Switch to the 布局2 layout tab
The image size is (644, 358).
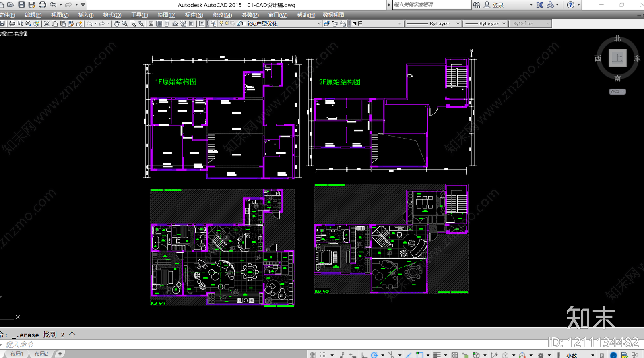(x=41, y=354)
